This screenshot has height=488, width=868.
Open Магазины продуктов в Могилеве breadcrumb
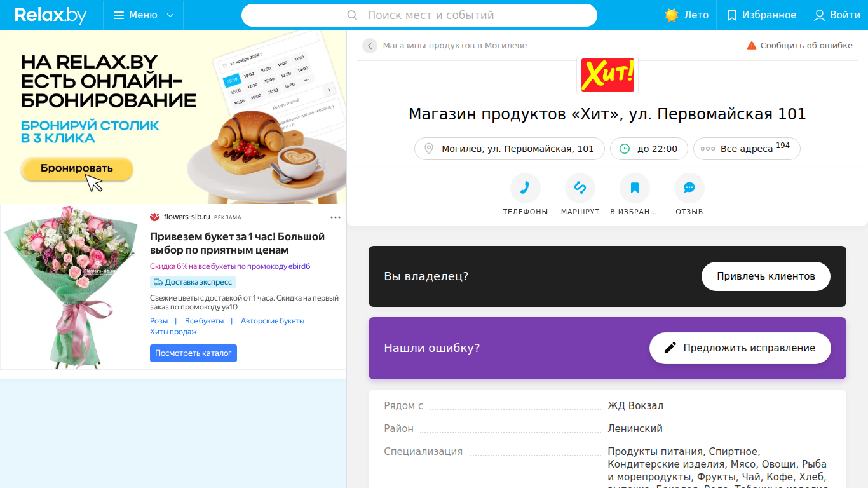click(455, 46)
